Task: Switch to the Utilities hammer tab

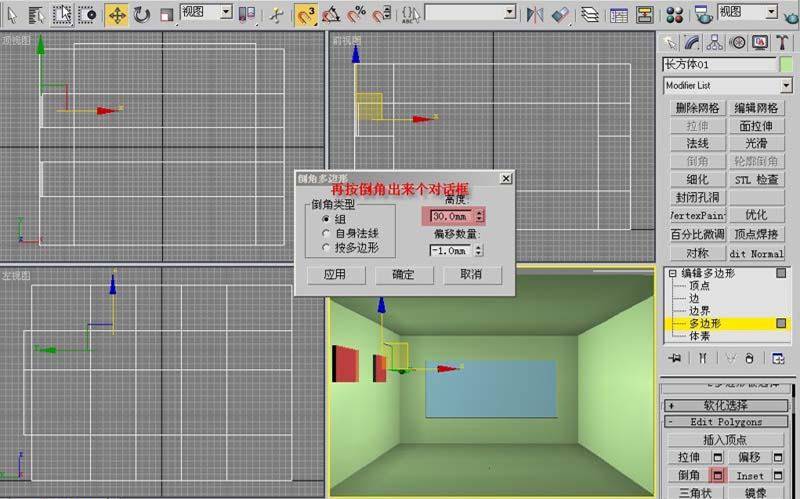Action: [x=783, y=43]
